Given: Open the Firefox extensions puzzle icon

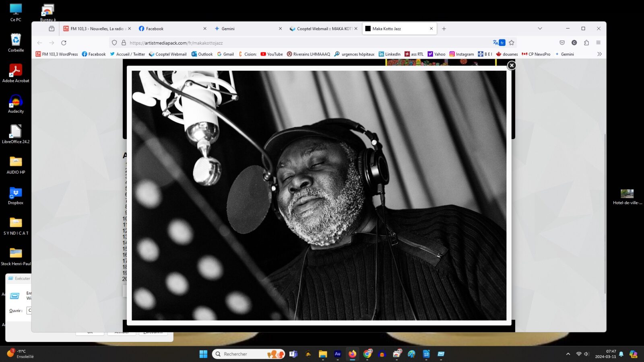Looking at the screenshot, I should [x=586, y=43].
